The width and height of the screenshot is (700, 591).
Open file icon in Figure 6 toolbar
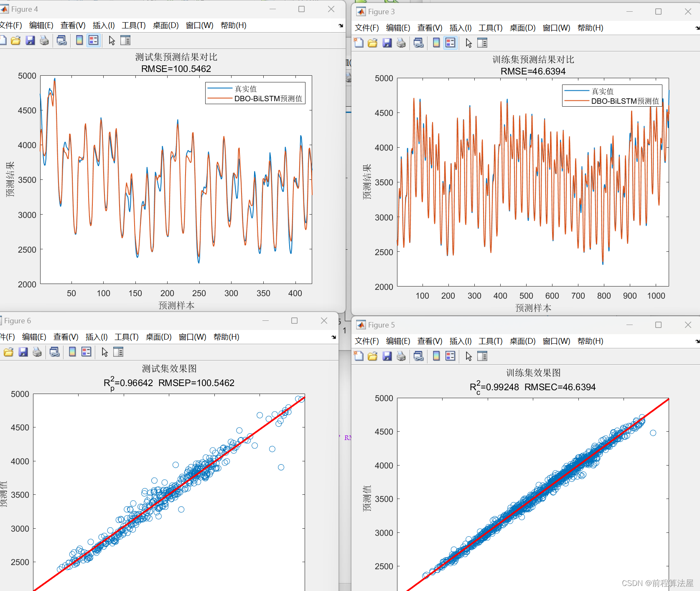point(9,352)
